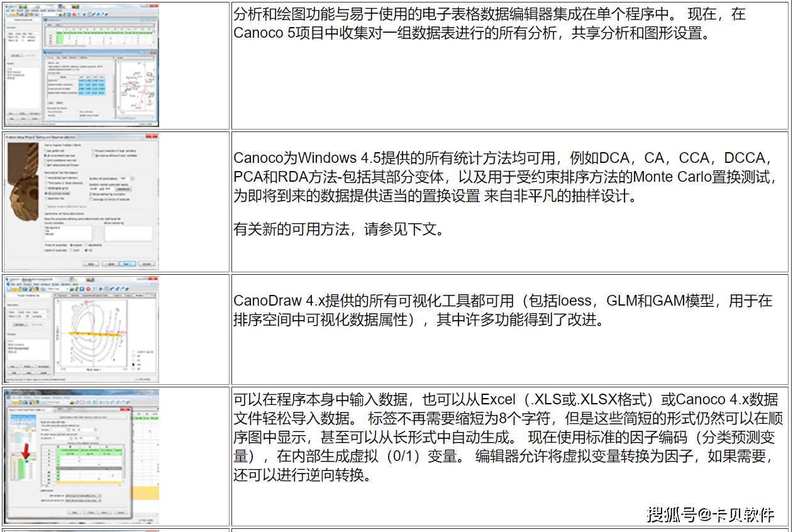Click the spinner arrow beside the row range field

69,429
